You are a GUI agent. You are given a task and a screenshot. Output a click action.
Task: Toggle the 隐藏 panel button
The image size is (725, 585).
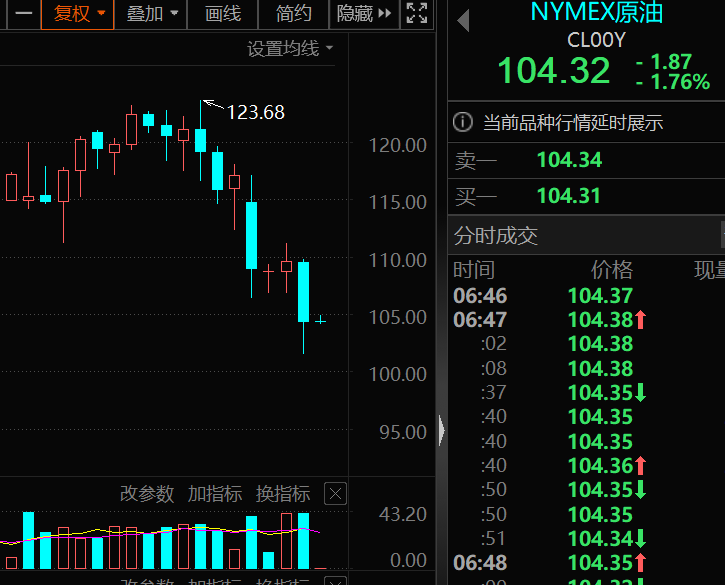coord(364,14)
